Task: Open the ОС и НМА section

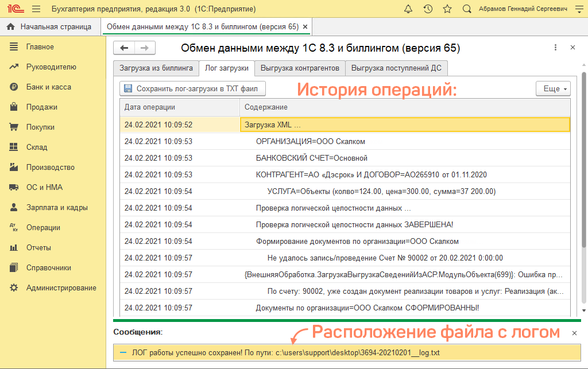Action: [44, 187]
